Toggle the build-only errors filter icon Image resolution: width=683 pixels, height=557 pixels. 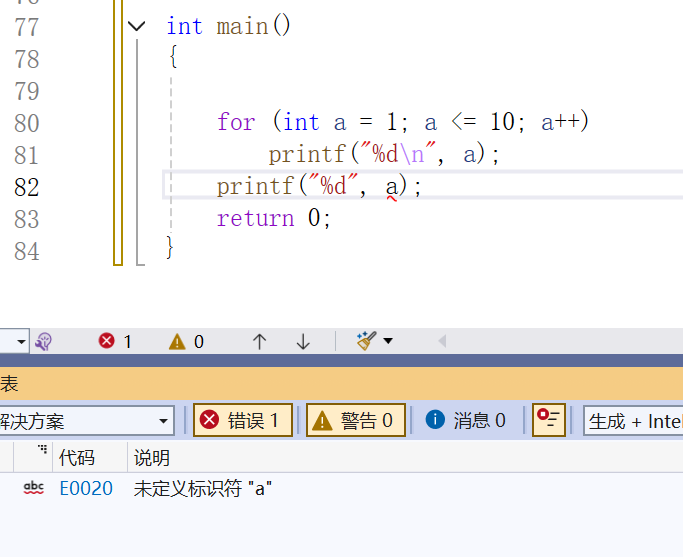click(548, 420)
